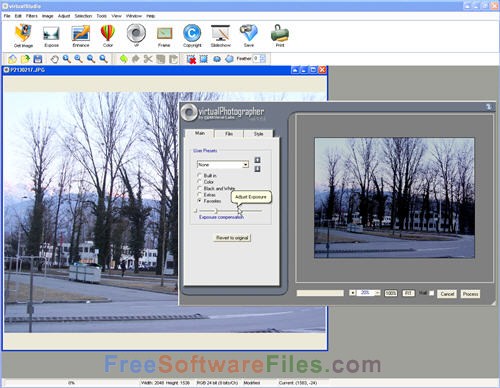Click the preset up arrow button
This screenshot has width=500, height=388.
(x=257, y=160)
